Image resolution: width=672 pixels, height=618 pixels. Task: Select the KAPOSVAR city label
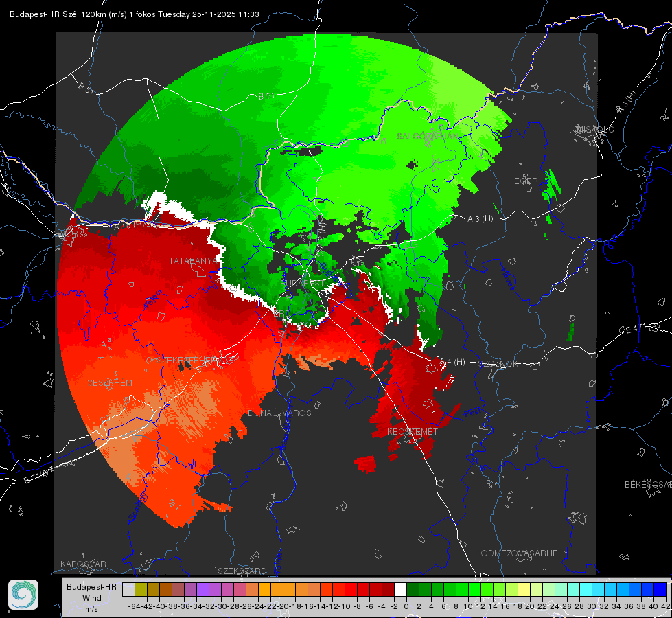83,564
